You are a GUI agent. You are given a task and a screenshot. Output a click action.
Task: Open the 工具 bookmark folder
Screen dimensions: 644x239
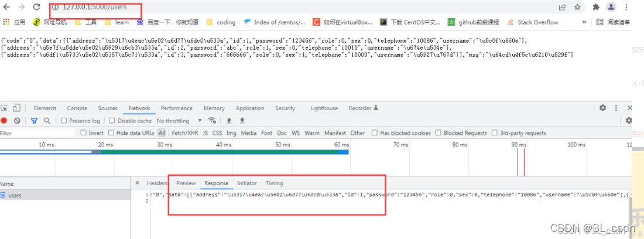click(x=85, y=22)
